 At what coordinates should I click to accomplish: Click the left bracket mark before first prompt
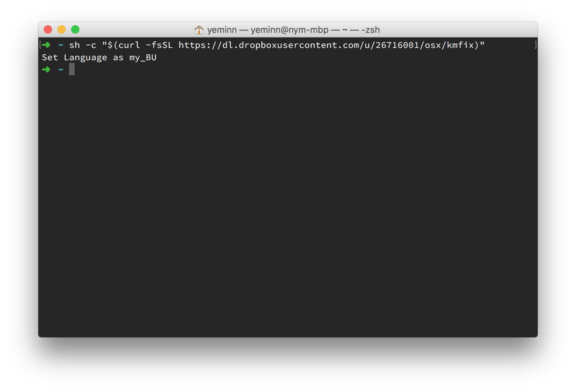coord(40,45)
